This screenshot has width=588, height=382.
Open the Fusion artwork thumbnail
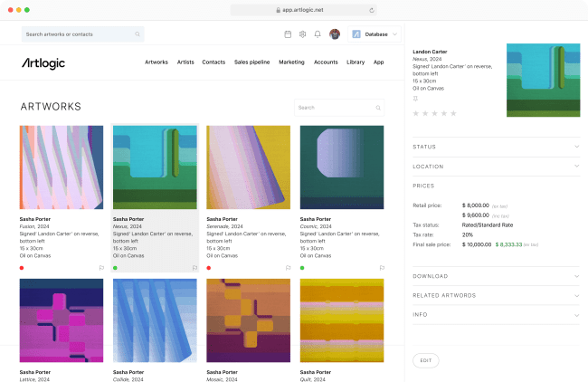click(x=62, y=167)
